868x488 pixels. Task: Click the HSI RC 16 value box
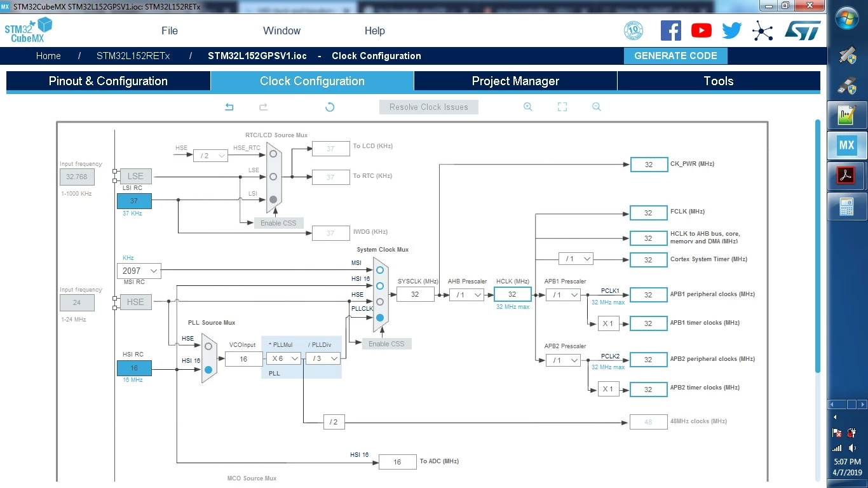coord(134,368)
